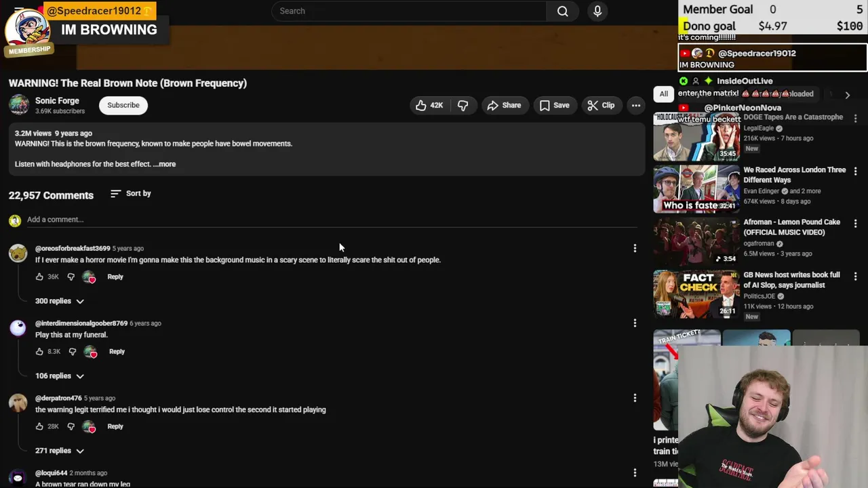
Task: Open the 6 years ago comment timestamp
Action: [x=146, y=323]
